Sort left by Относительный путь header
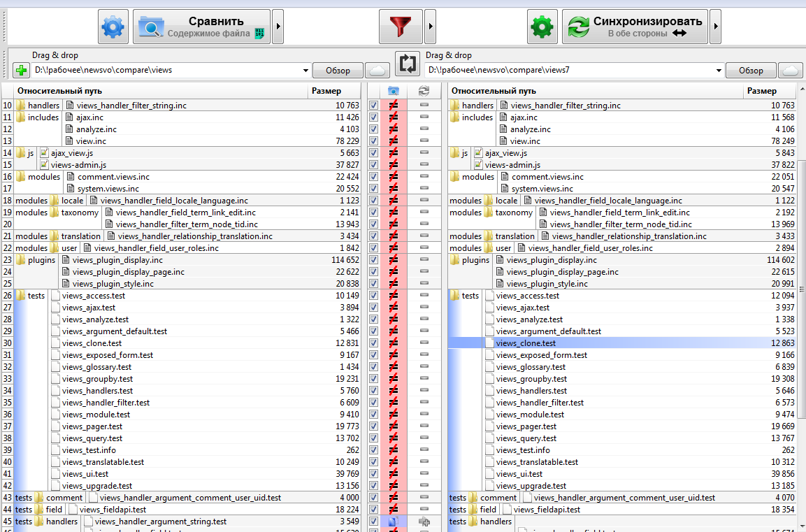The image size is (806, 532). coord(161,91)
